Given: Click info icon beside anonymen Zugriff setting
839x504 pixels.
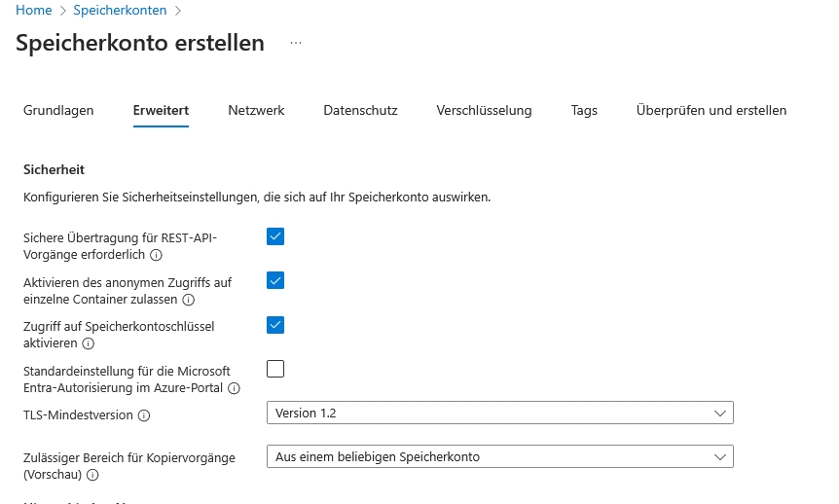Looking at the screenshot, I should pos(189,300).
